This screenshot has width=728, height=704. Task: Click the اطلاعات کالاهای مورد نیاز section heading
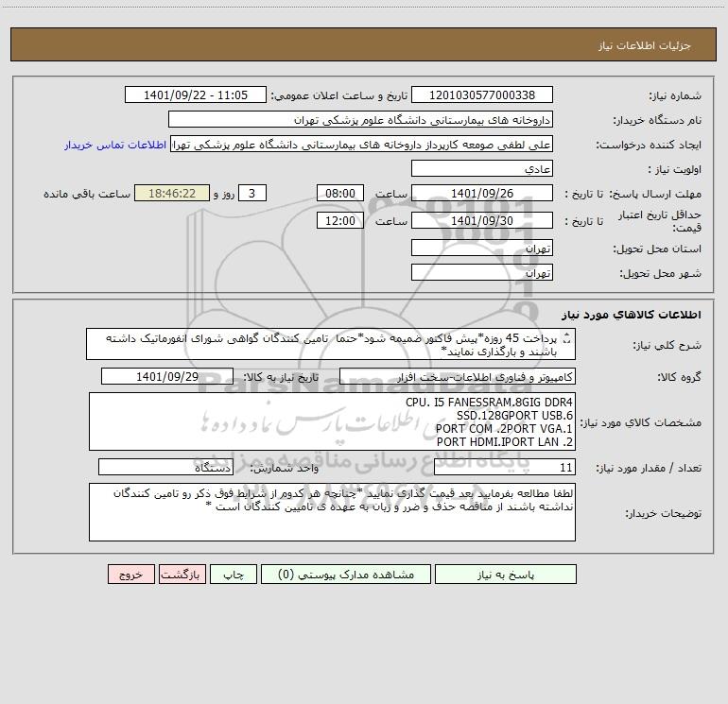tap(632, 315)
